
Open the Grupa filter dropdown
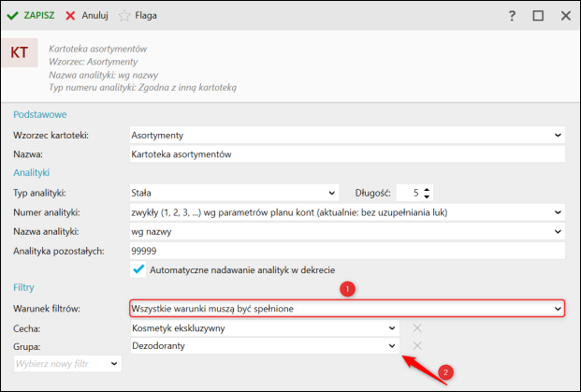[392, 346]
